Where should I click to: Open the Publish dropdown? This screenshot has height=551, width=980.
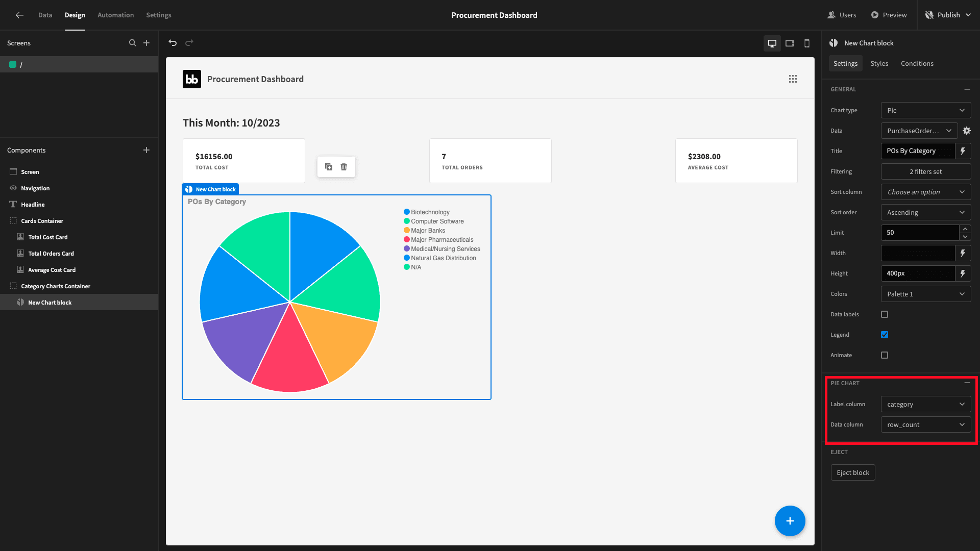point(948,15)
